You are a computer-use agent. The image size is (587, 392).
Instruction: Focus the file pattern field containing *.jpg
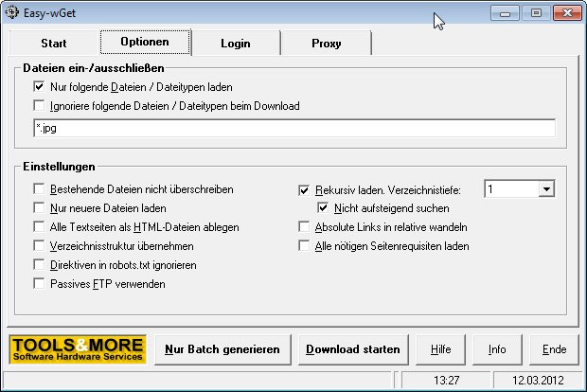[294, 129]
